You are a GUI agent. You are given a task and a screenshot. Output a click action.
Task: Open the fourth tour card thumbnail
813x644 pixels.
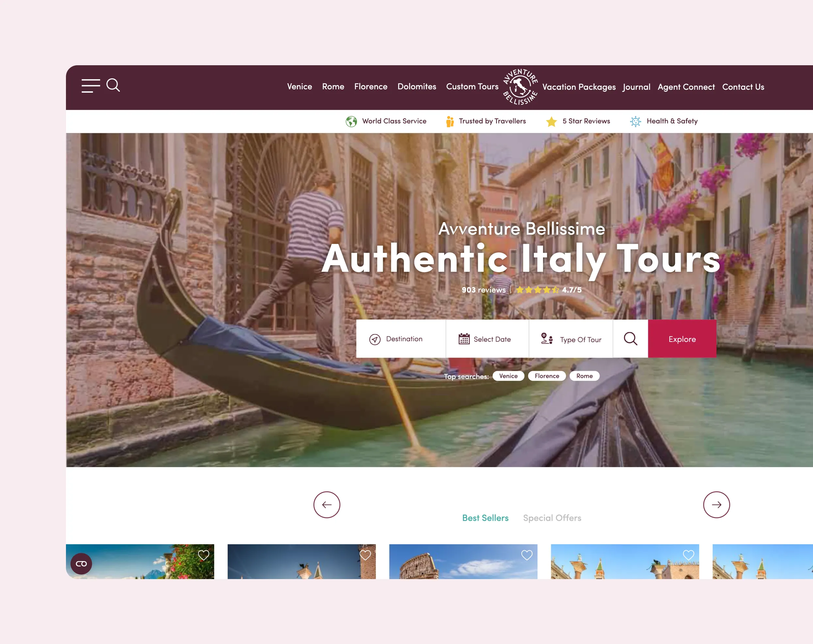click(x=625, y=561)
